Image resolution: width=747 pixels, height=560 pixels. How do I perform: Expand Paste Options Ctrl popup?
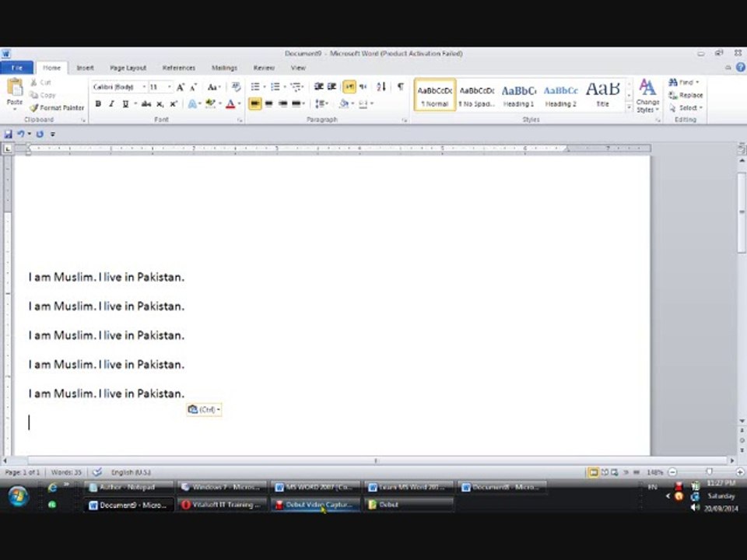[204, 410]
